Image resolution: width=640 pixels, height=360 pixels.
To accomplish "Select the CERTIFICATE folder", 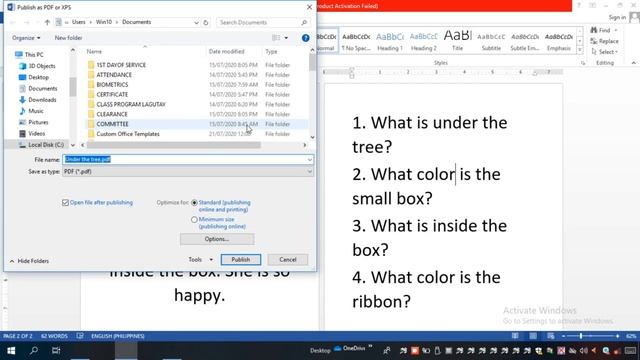I will click(112, 94).
